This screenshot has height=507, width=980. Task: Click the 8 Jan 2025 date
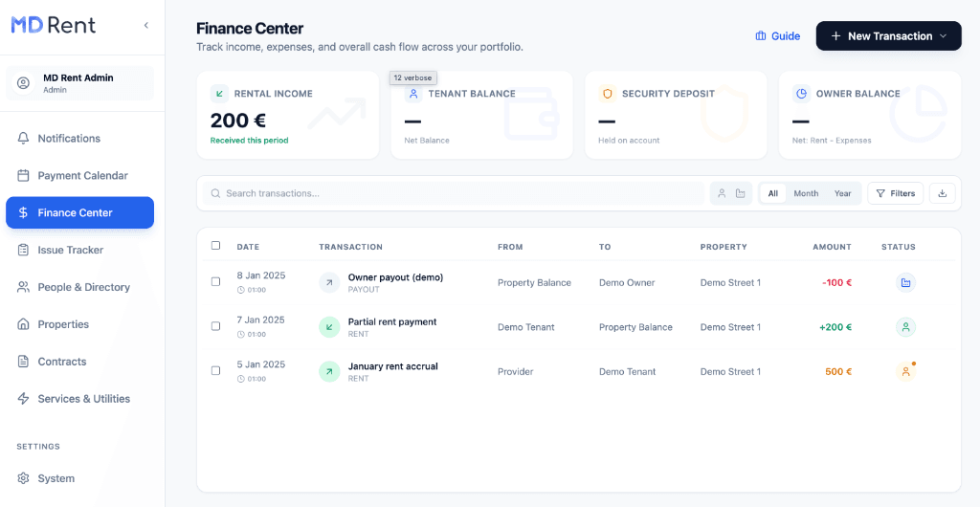[260, 276]
